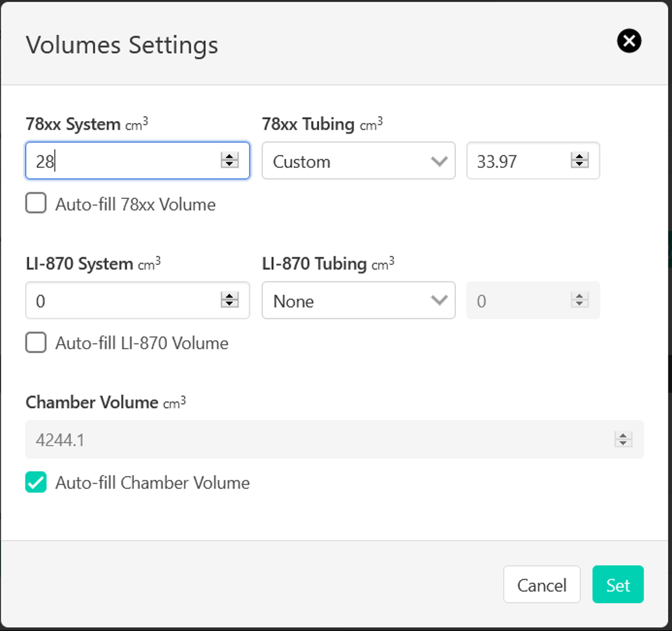The width and height of the screenshot is (672, 631).
Task: Click the Cancel button
Action: (542, 584)
